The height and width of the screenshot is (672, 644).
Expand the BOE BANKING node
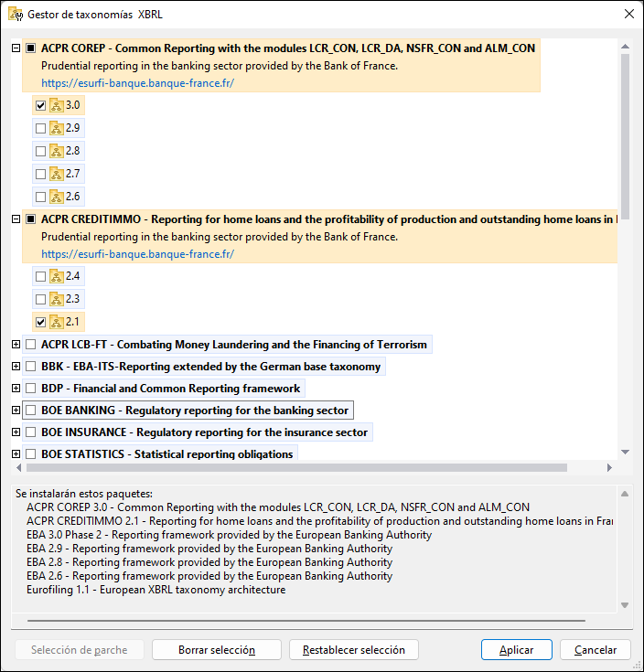tap(16, 411)
